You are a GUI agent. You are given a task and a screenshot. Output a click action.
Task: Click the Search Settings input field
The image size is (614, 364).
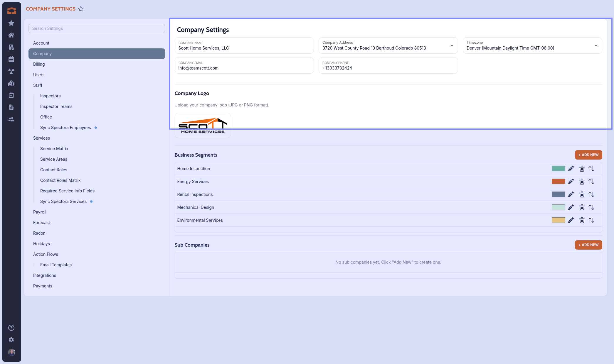(x=97, y=28)
